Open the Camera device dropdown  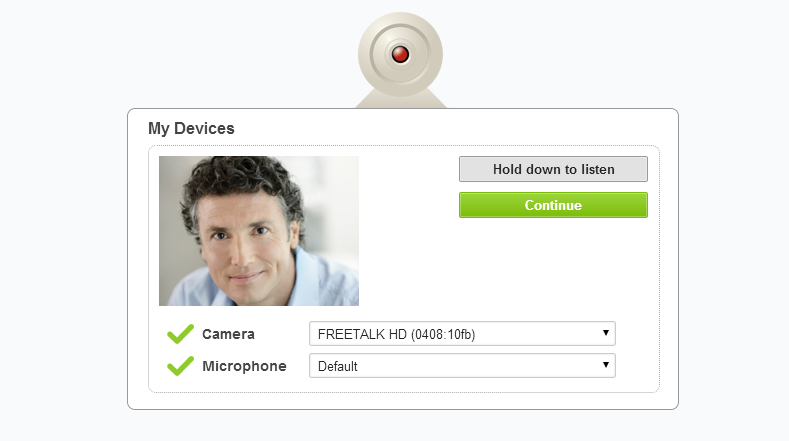click(x=462, y=334)
